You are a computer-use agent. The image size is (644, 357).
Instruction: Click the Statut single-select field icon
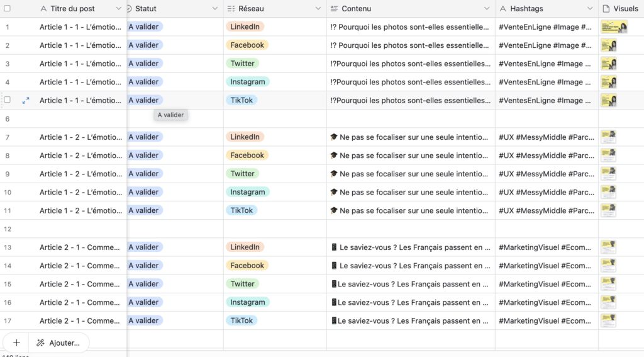tap(128, 9)
